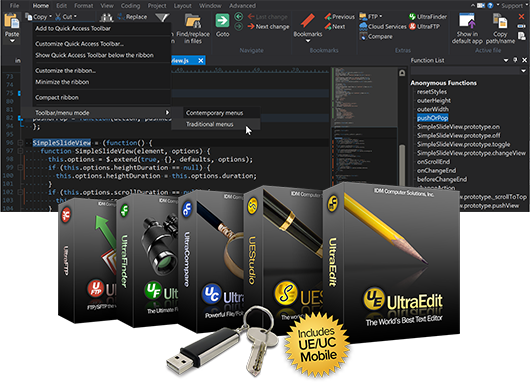The image size is (530, 382).
Task: Expand the Bookmarks dropdown arrow
Action: (308, 41)
